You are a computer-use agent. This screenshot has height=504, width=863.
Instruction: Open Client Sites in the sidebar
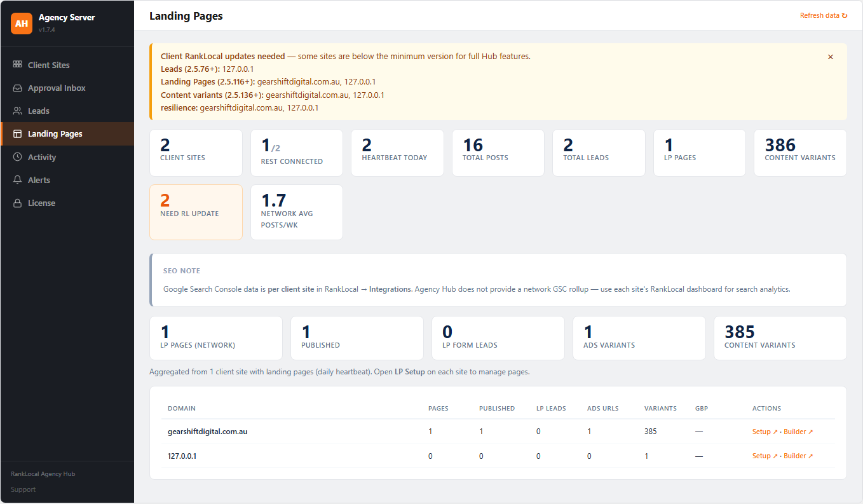coord(67,65)
